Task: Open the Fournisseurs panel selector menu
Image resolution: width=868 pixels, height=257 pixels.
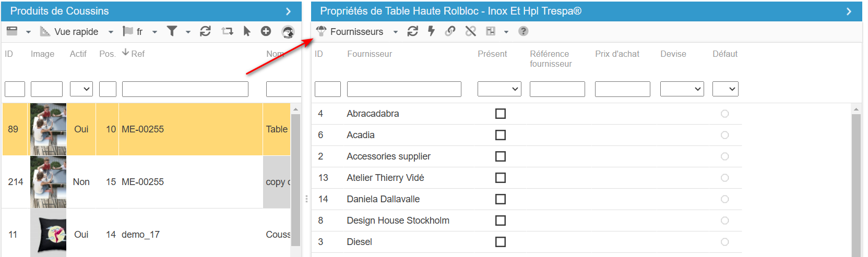Action: coord(358,32)
